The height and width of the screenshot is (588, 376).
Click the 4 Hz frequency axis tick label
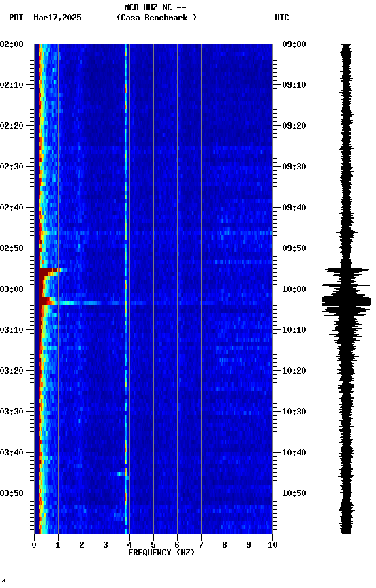pos(129,545)
